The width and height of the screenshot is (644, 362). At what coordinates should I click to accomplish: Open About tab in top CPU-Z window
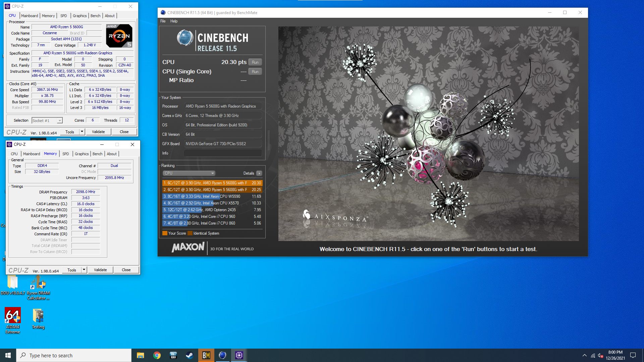point(110,16)
